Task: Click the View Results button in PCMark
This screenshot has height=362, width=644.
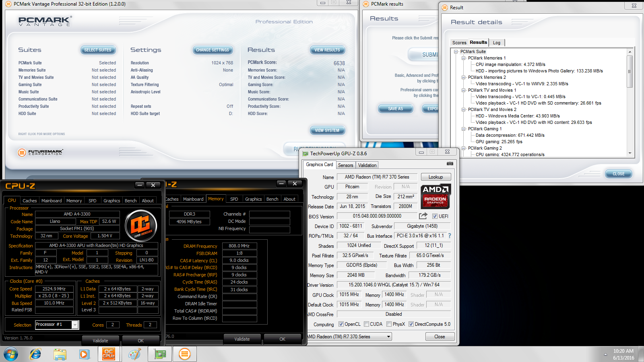Action: coord(327,50)
